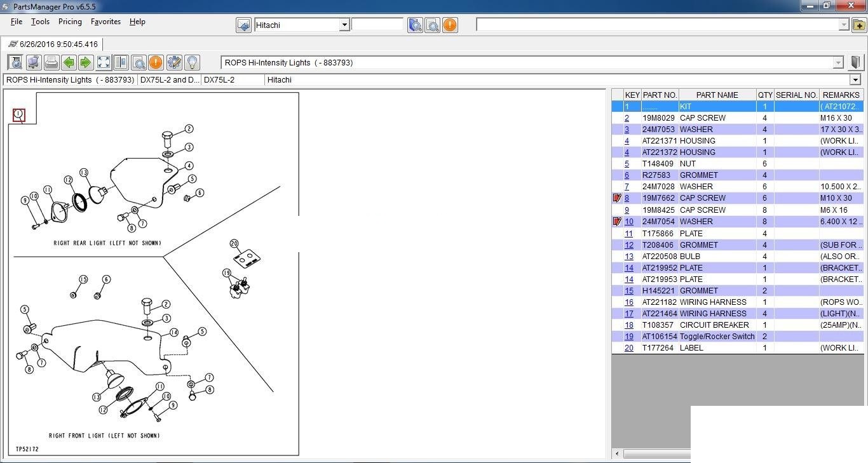The image size is (868, 463).
Task: Toggle the split panel layout icon
Action: 121,62
